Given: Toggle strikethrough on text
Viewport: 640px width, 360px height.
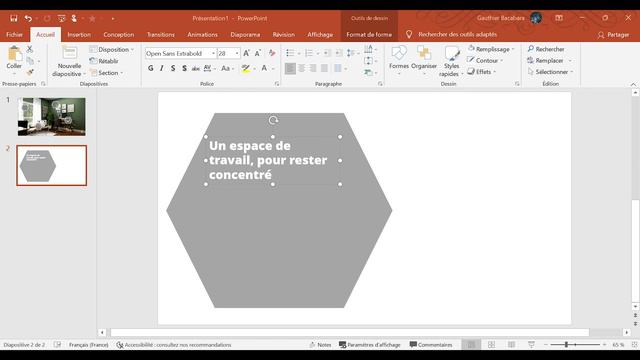Looking at the screenshot, I should click(x=196, y=68).
